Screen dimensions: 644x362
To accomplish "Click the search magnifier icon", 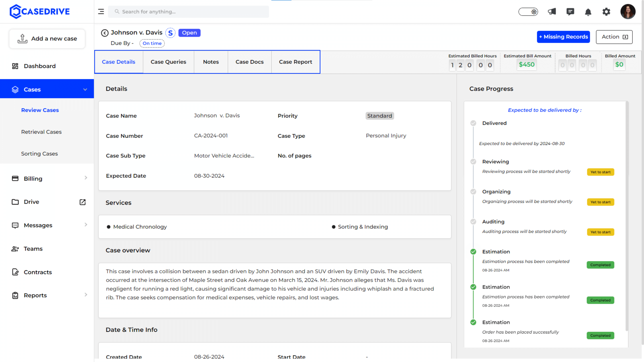I will pos(117,11).
